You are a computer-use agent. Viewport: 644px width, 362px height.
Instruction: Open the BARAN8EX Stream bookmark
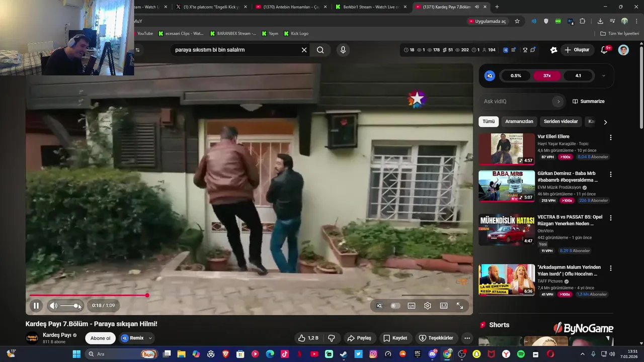pos(232,34)
